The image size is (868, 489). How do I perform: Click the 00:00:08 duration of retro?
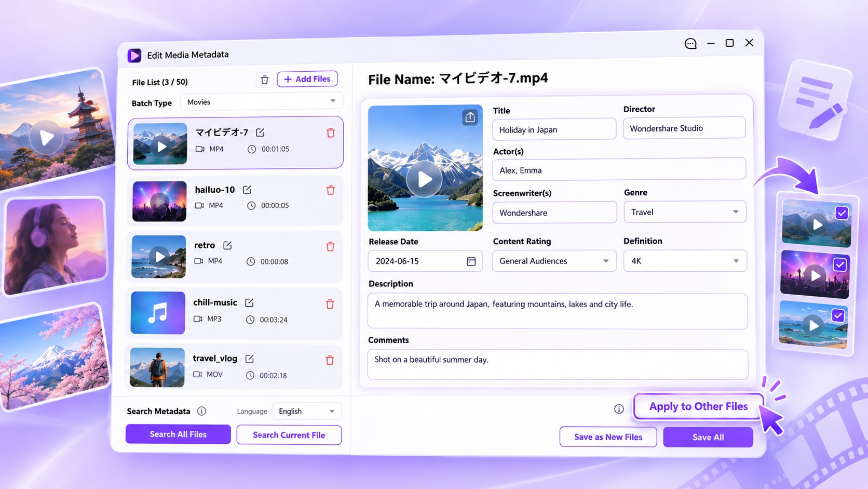pos(274,261)
